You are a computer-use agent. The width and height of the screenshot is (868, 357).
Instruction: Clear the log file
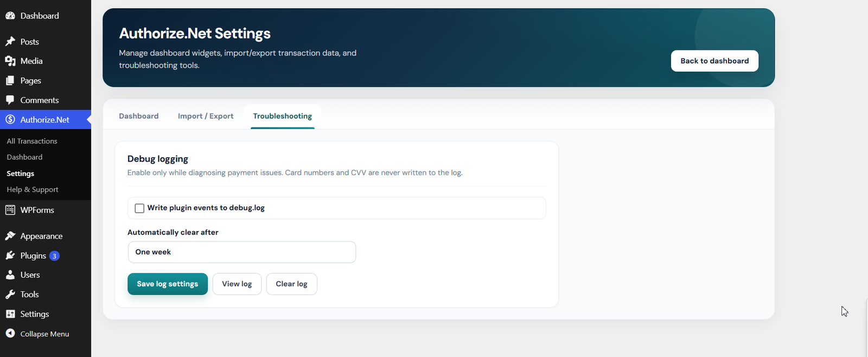point(291,284)
